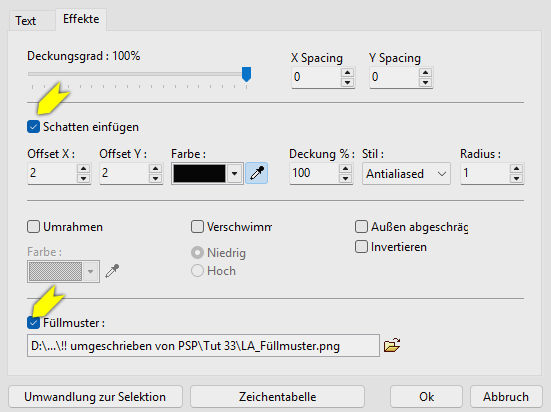The width and height of the screenshot is (551, 412).
Task: Decrease the Y Spacing value using the down arrow
Action: [x=425, y=82]
